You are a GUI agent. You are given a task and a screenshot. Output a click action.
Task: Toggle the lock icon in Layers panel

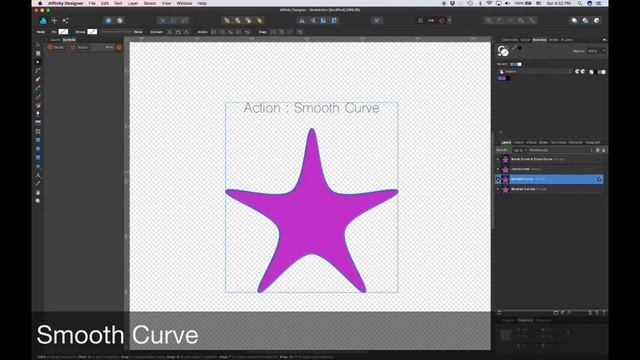pos(604,150)
